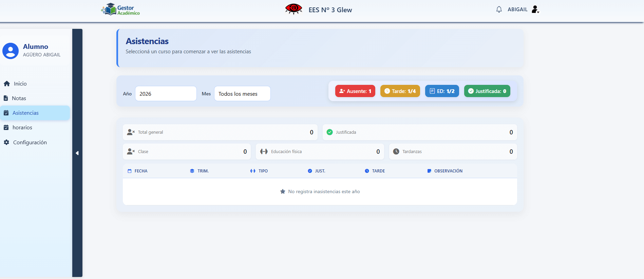Image resolution: width=644 pixels, height=279 pixels.
Task: Open the horarios menu item
Action: 22,128
